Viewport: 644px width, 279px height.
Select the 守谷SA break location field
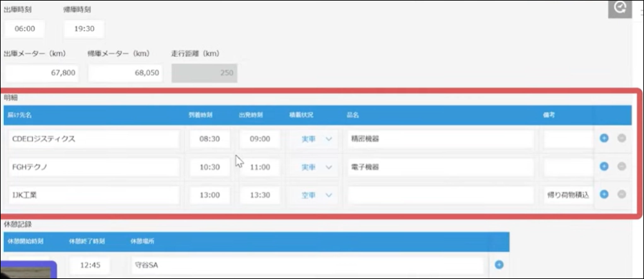click(306, 265)
